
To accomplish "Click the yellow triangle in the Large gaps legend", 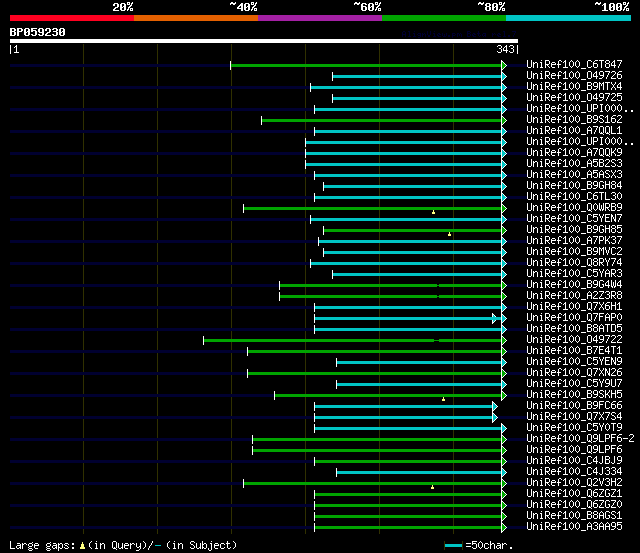I will pos(82,546).
